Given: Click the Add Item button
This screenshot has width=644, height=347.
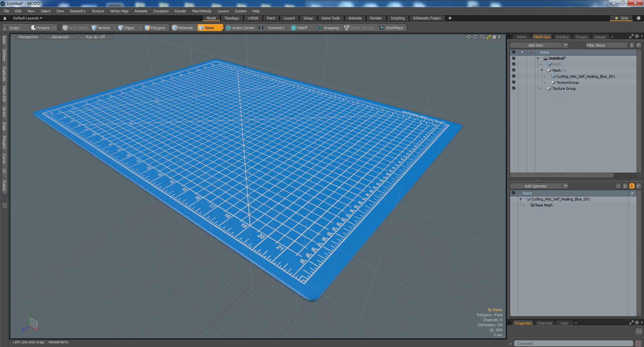Looking at the screenshot, I should click(x=536, y=45).
